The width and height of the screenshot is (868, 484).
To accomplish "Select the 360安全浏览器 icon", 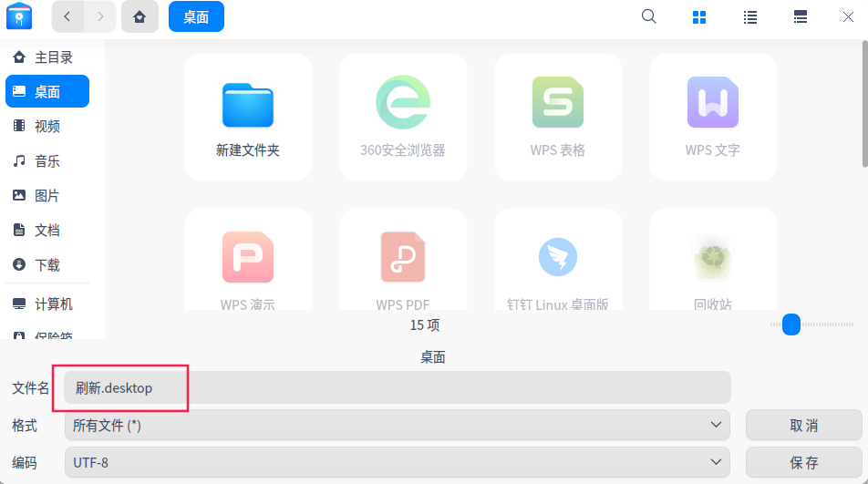I will tap(403, 102).
